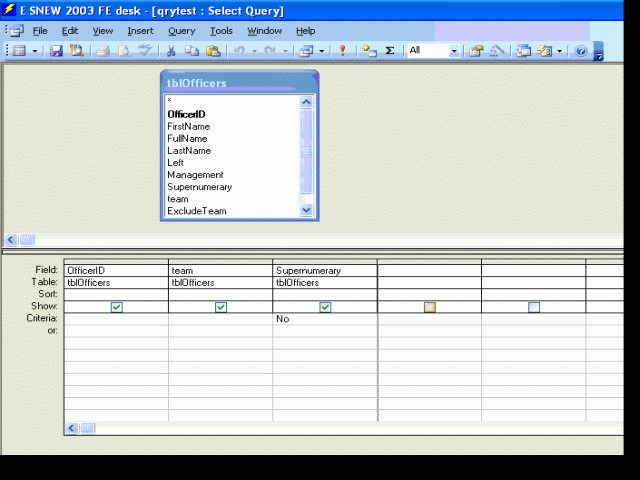Expand the Query Type dropdown arrow
Screen dimensions: 640x480
point(322,51)
